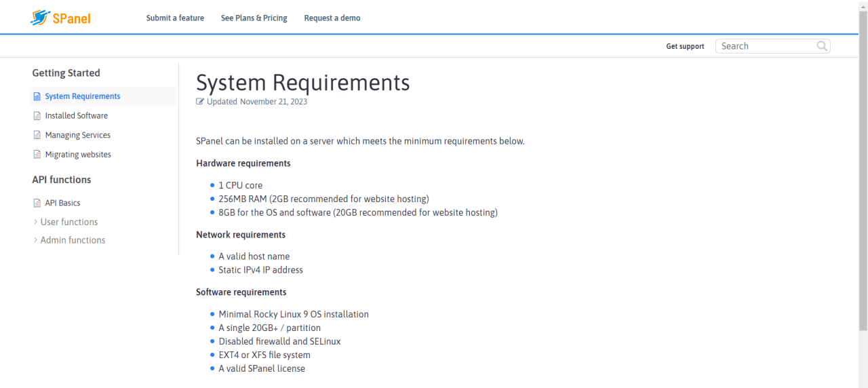868x388 pixels.
Task: Go to See Plans & Pricing
Action: coord(254,18)
